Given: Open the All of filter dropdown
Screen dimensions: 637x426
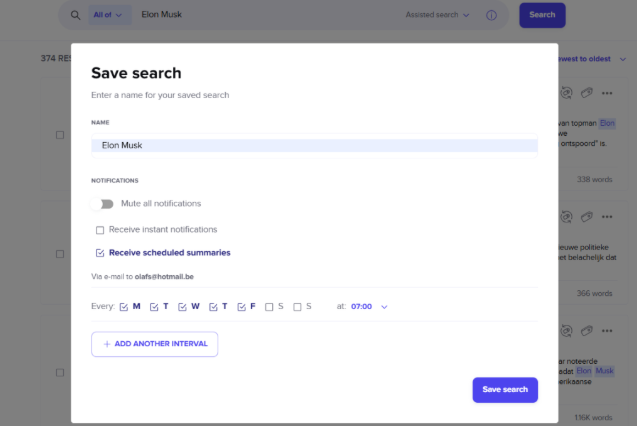Looking at the screenshot, I should pyautogui.click(x=110, y=15).
